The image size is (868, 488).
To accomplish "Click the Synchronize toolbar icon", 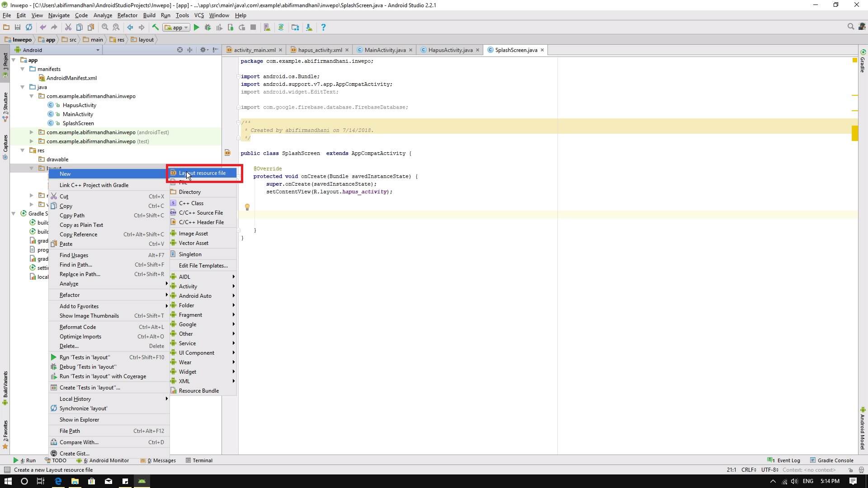I will (x=29, y=28).
